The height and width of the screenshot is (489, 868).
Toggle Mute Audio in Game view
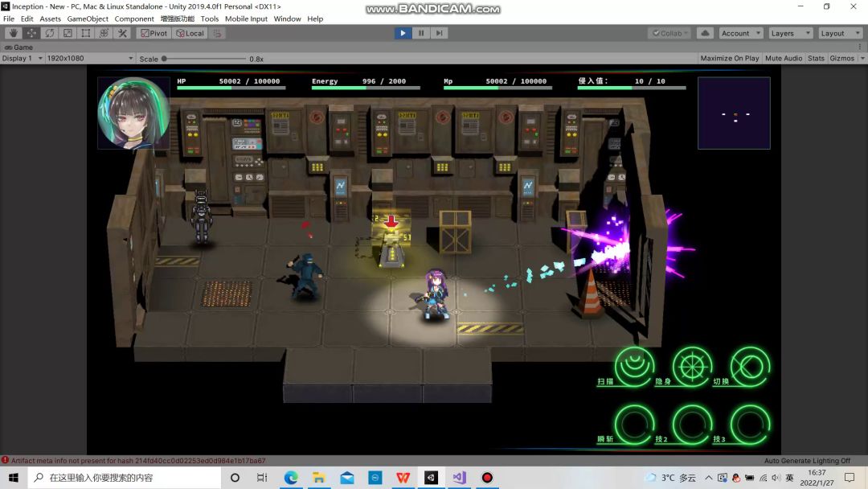tap(784, 59)
